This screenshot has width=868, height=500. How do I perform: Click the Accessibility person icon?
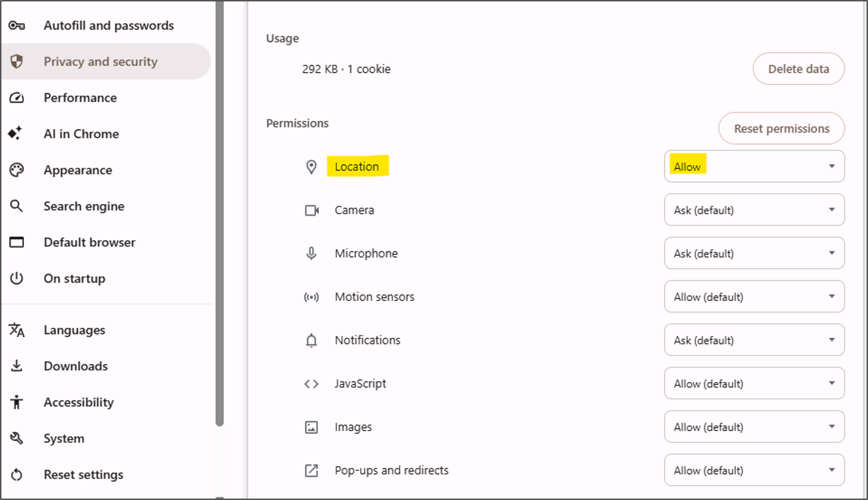17,402
